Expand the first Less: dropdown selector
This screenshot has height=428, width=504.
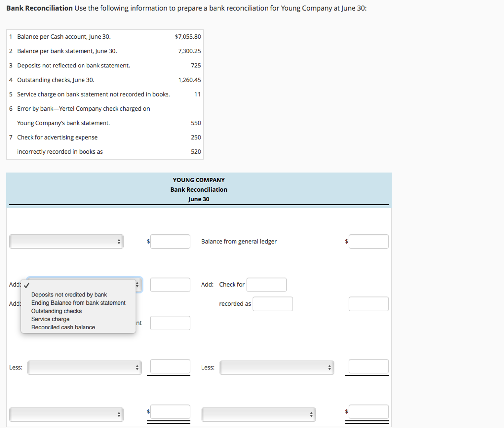point(84,367)
